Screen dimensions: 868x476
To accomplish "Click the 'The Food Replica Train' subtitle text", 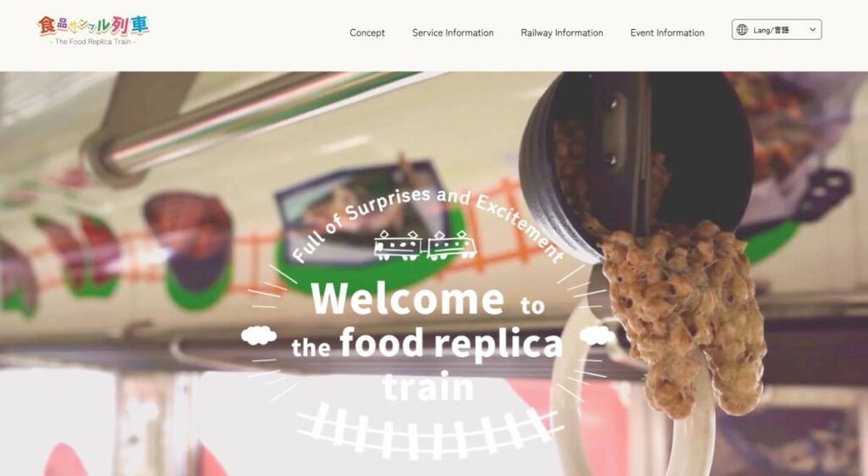I will tap(92, 42).
